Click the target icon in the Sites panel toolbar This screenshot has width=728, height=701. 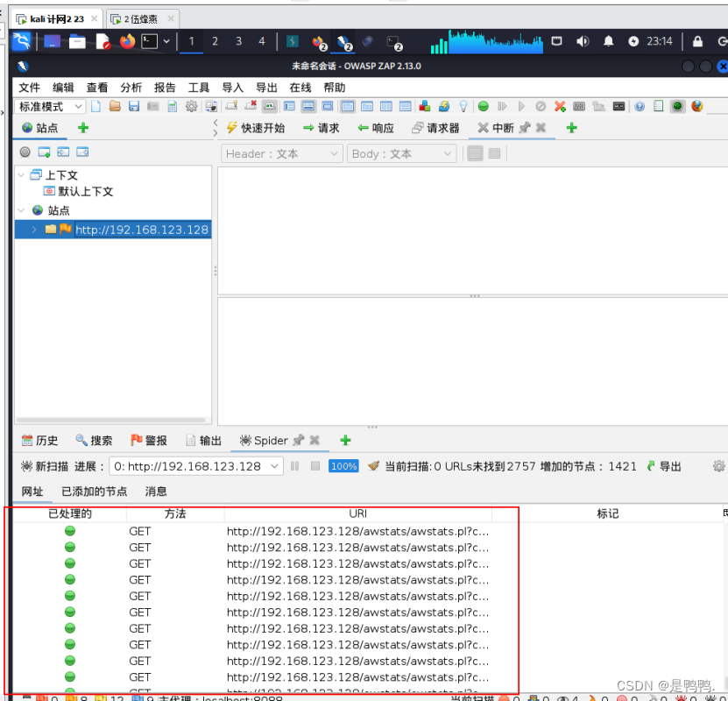tap(25, 152)
